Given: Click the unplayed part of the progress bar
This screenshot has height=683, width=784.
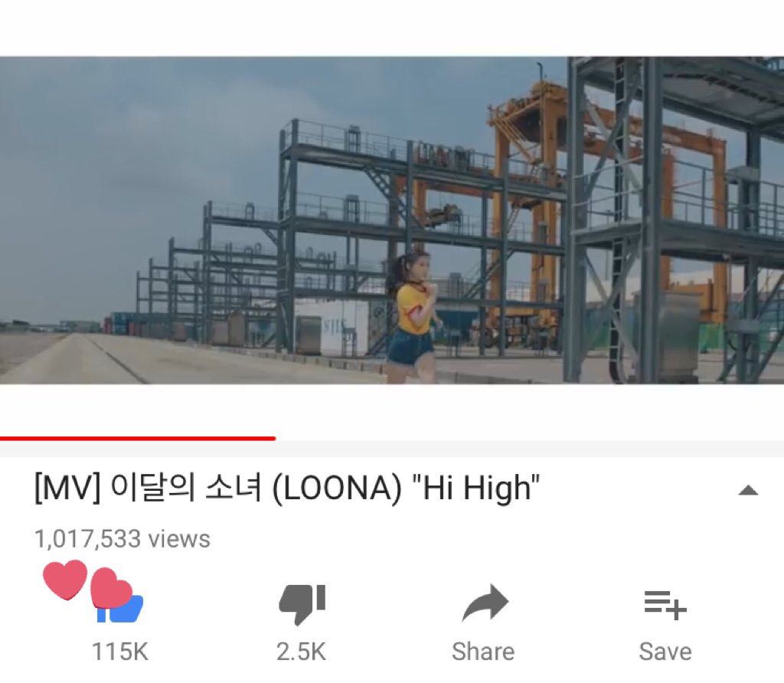Looking at the screenshot, I should click(530, 439).
